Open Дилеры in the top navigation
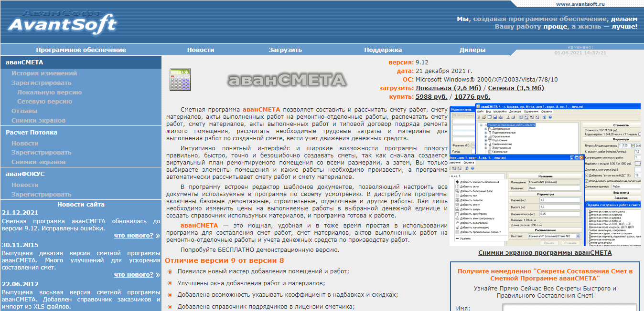The image size is (644, 311). [472, 50]
